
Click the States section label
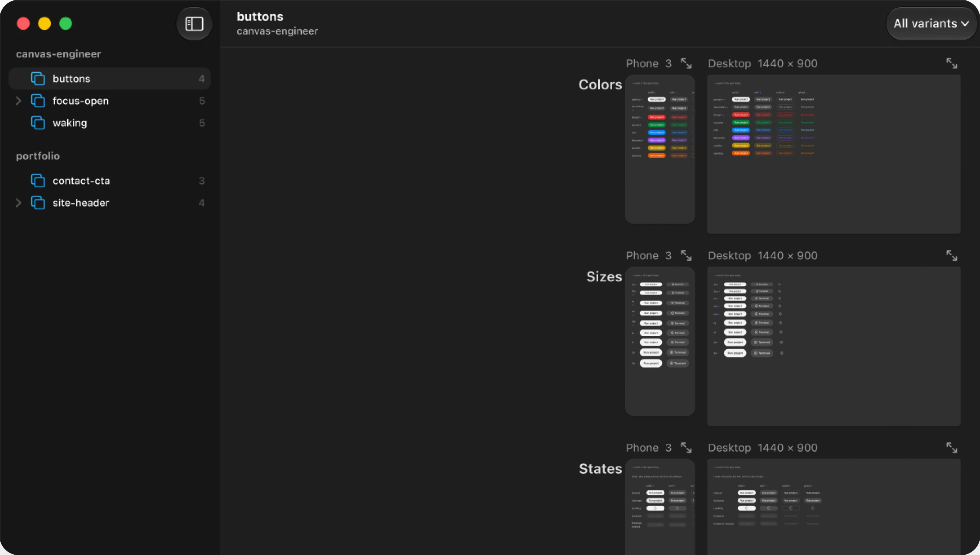pos(600,469)
